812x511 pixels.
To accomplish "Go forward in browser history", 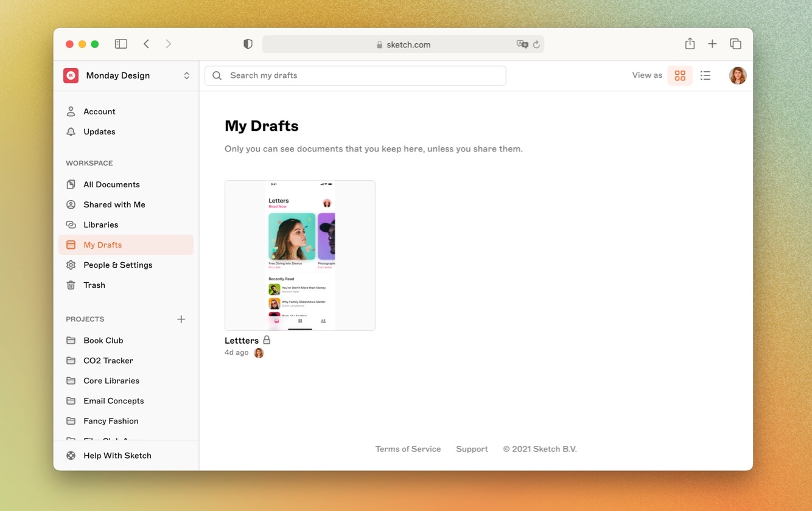I will coord(169,44).
